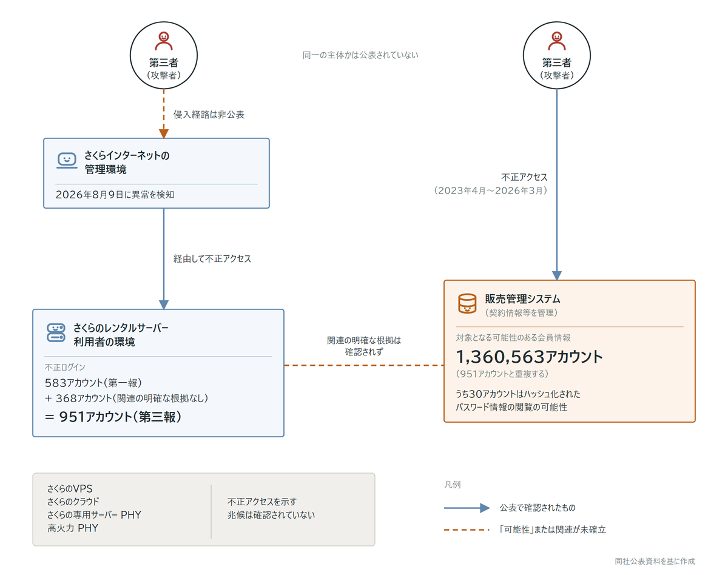
Task: Select the 販売管理システム heading
Action: 522,298
